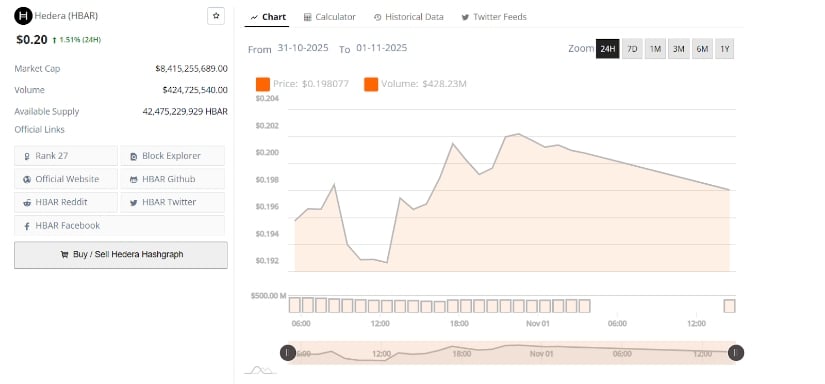
Task: Click the Block Explorer document icon
Action: tap(133, 156)
